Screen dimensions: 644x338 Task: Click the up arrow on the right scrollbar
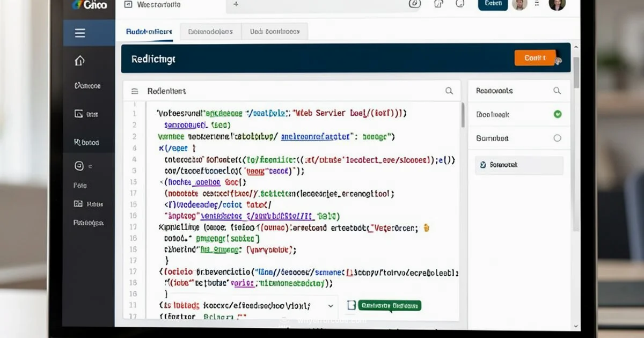[576, 47]
